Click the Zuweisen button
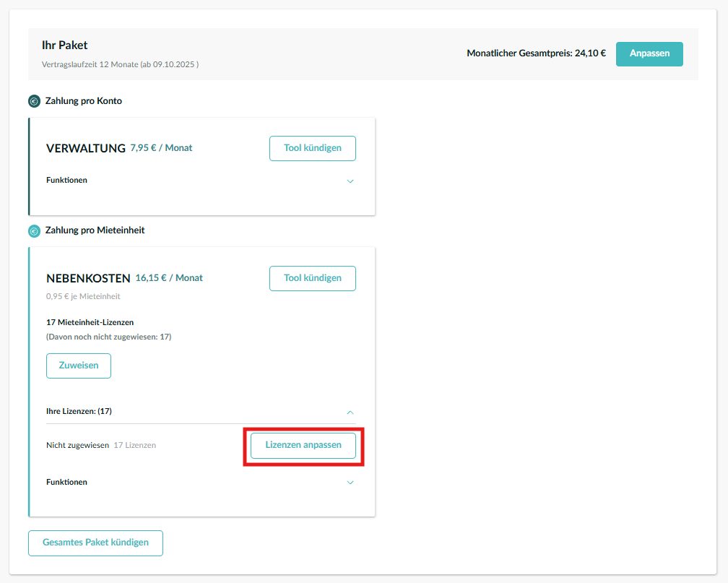 click(78, 366)
